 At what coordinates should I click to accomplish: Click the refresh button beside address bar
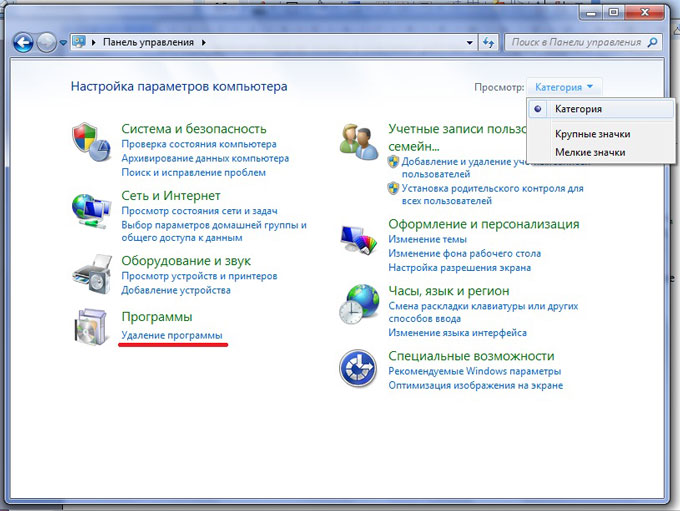[x=488, y=43]
